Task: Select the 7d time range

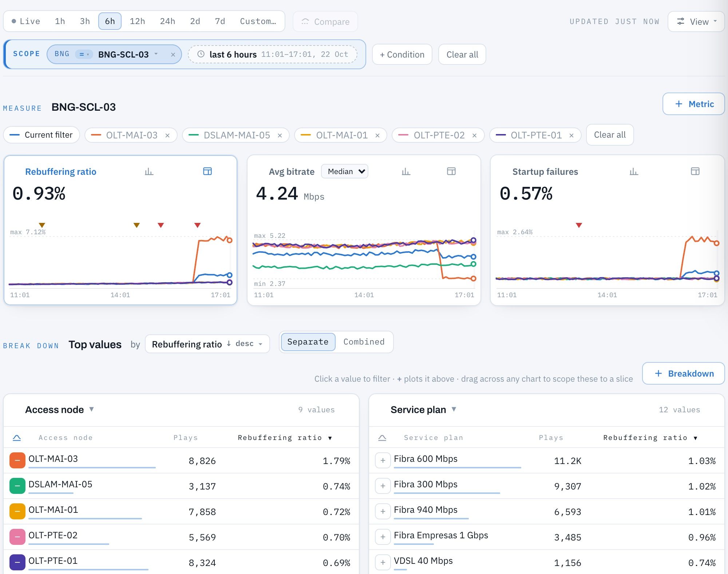Action: (x=220, y=21)
